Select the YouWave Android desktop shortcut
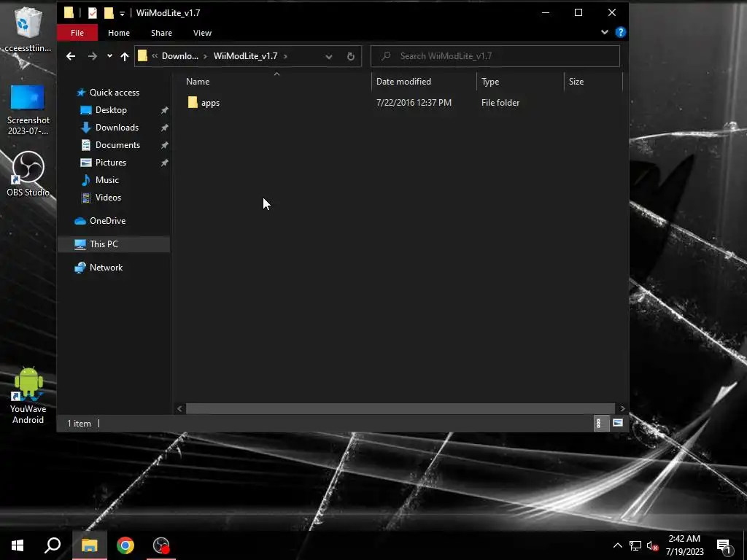Screen dimensions: 747x560 28,395
